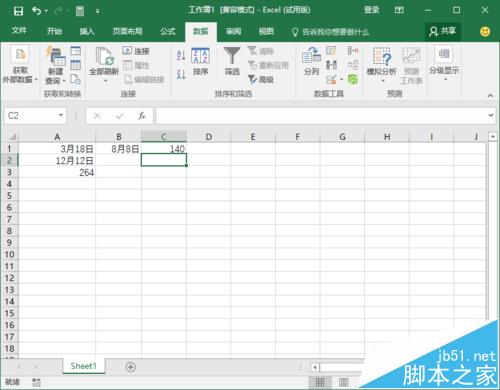This screenshot has width=500, height=390.
Task: Click the Undo arrow icon
Action: tap(36, 11)
